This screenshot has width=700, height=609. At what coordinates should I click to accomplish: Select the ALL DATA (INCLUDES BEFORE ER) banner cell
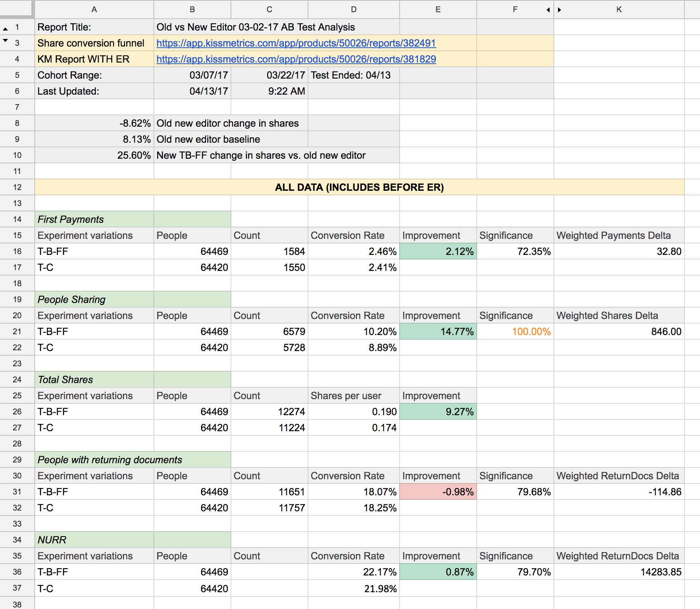click(359, 187)
